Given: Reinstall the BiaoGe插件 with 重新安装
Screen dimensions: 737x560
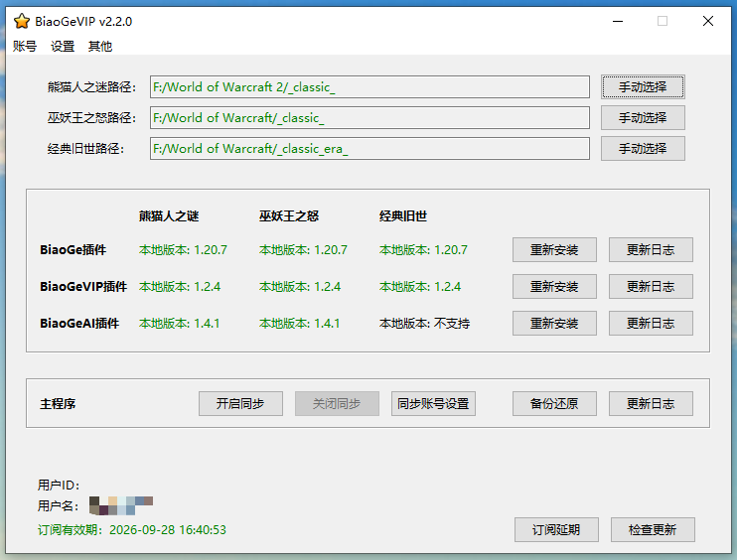Looking at the screenshot, I should 554,250.
